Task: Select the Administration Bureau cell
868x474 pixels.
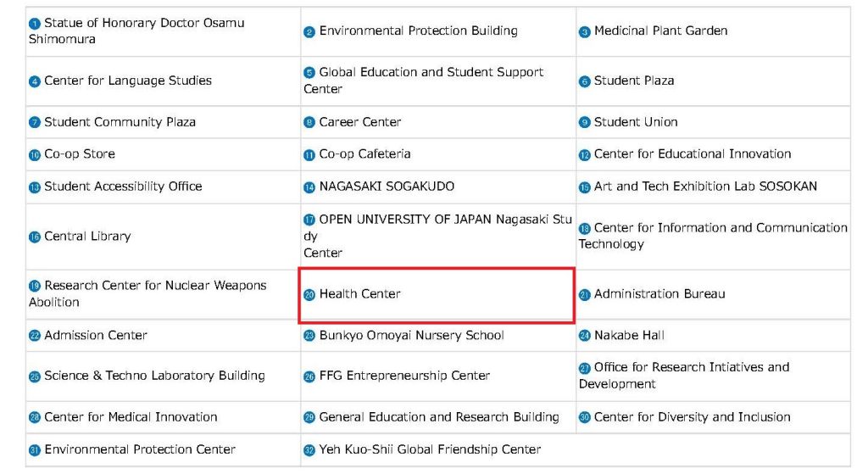Action: pos(713,294)
